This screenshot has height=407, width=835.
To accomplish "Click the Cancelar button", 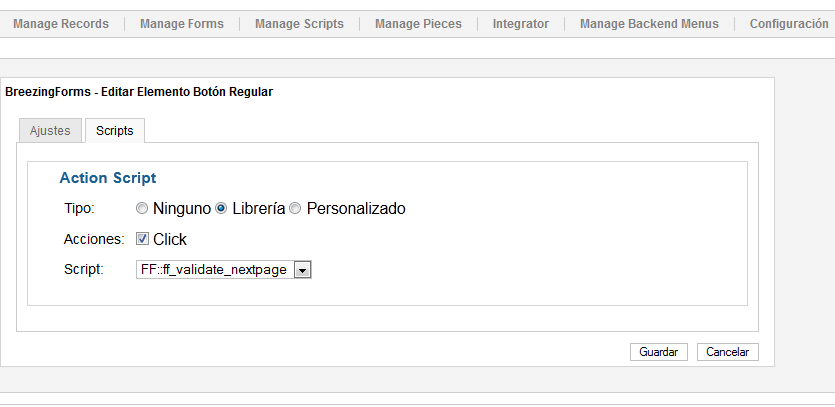I will [727, 352].
